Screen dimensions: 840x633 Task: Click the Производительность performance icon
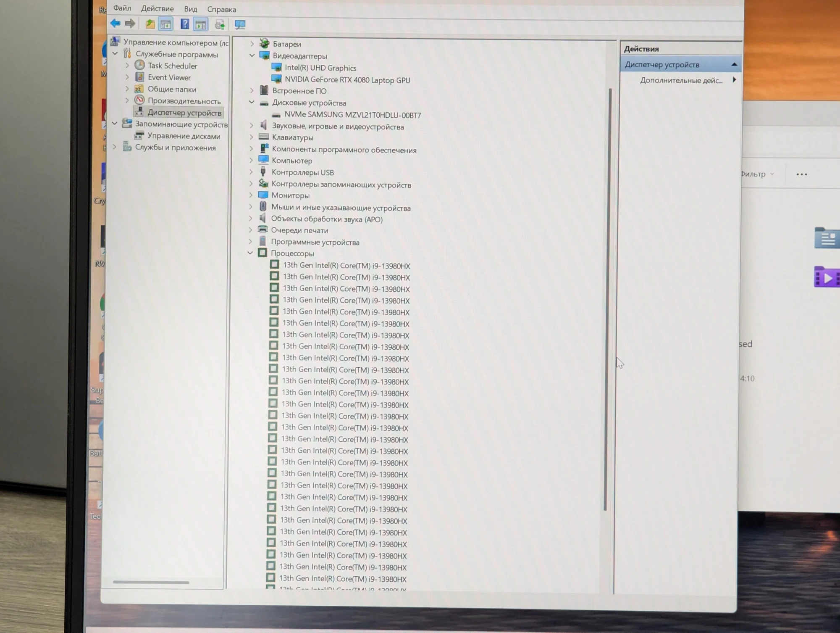point(139,100)
